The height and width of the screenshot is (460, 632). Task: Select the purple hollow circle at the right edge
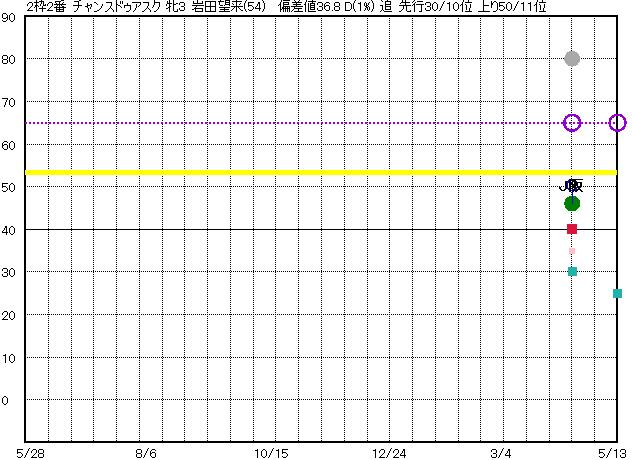pos(617,123)
